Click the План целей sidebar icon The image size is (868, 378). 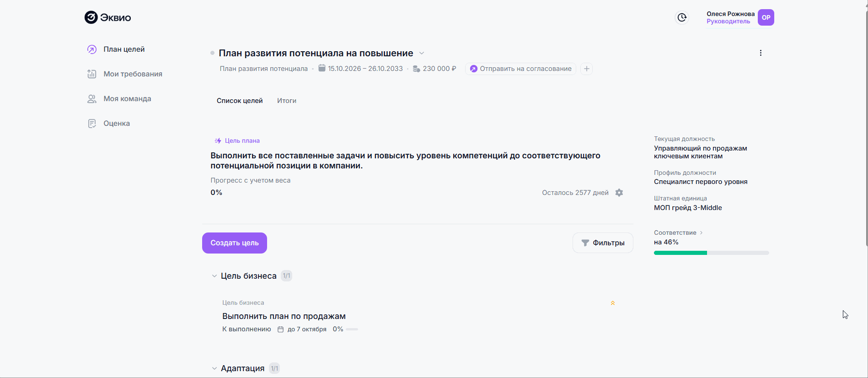pyautogui.click(x=92, y=49)
